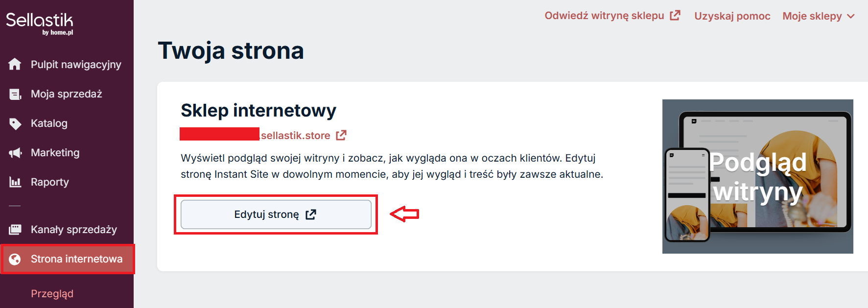Click external-link icon beside sellastik.store
The height and width of the screenshot is (308, 868).
[341, 135]
